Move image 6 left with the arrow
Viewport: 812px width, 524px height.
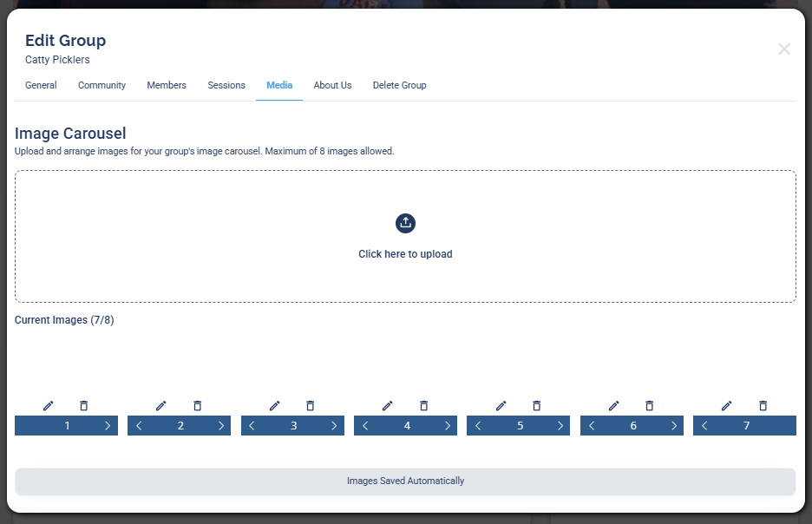coord(592,426)
